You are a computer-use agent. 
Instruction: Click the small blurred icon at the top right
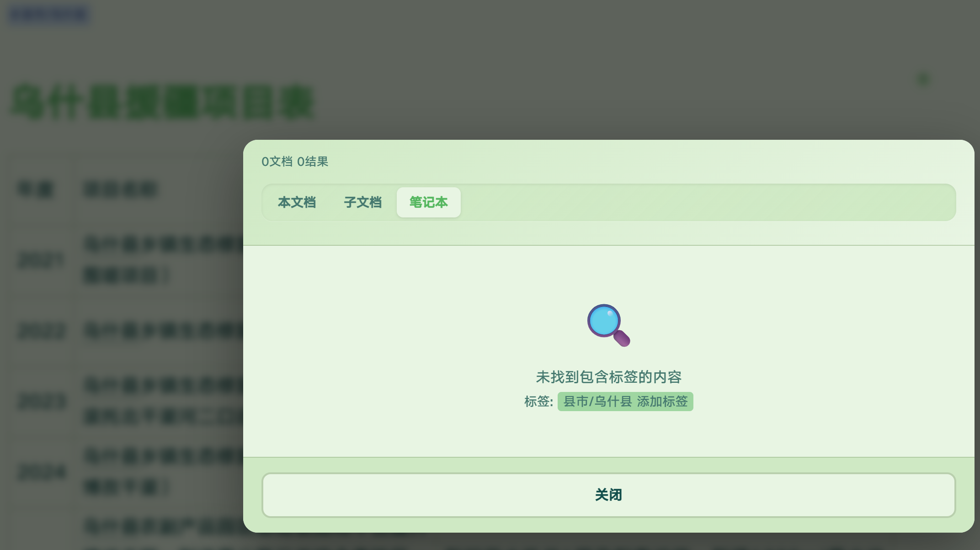(x=924, y=79)
